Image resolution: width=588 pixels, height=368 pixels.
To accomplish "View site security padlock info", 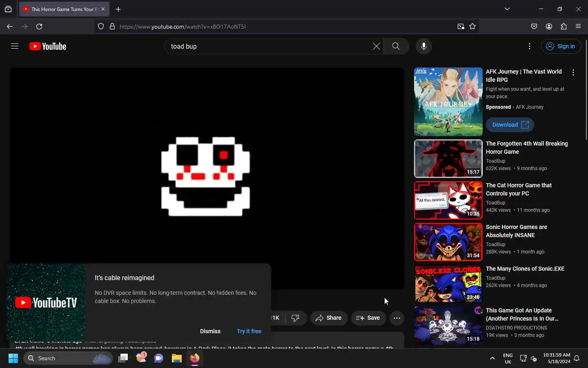I will [112, 27].
